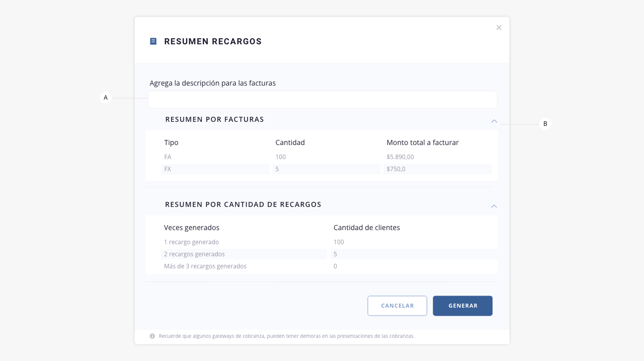Image resolution: width=644 pixels, height=361 pixels.
Task: Select the 2 recargos generados row
Action: tap(329, 254)
